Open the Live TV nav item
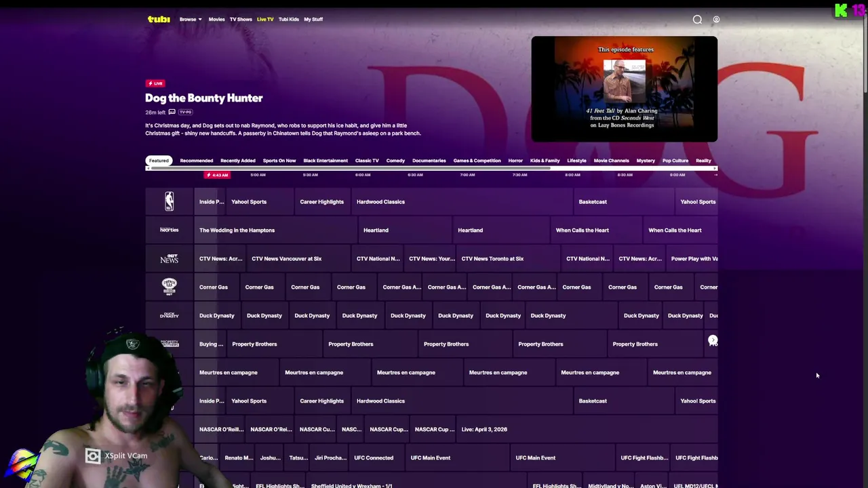This screenshot has width=868, height=488. click(x=265, y=19)
